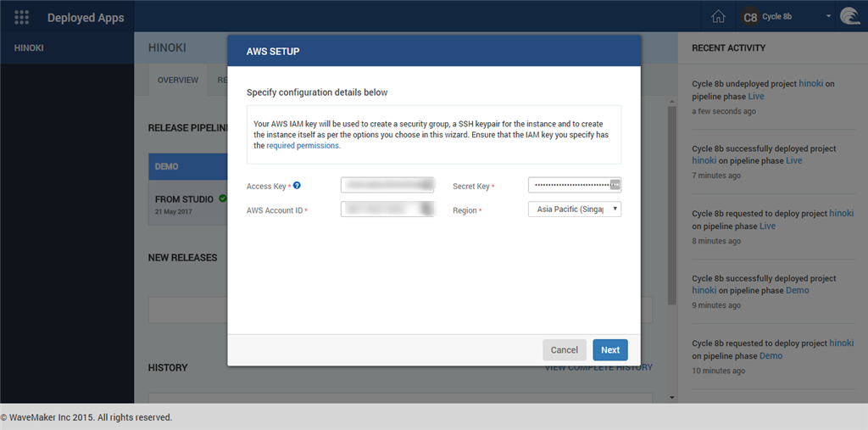Click Live link in undeployed activity
Viewport: 868px width, 430px height.
coord(755,96)
